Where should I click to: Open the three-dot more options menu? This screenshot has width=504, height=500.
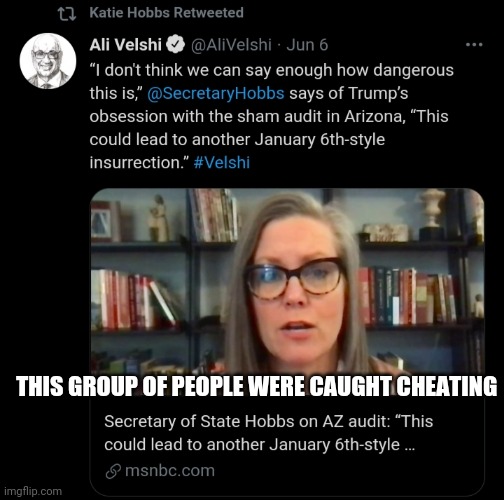[x=474, y=45]
